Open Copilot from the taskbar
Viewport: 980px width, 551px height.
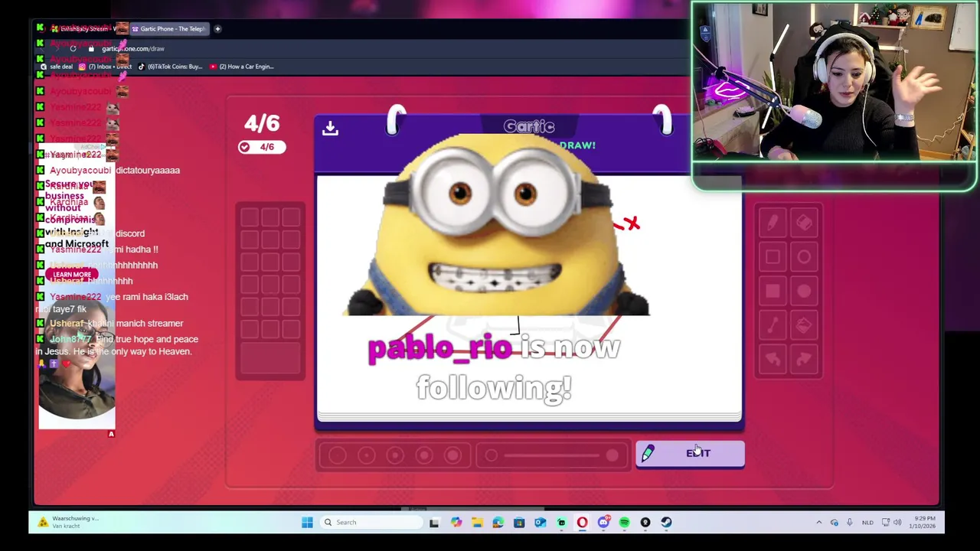click(x=456, y=522)
